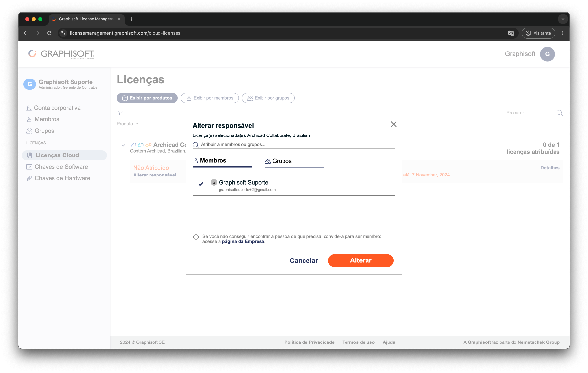Collapse the Archicad Collaborate product row
588x373 pixels.
[123, 145]
